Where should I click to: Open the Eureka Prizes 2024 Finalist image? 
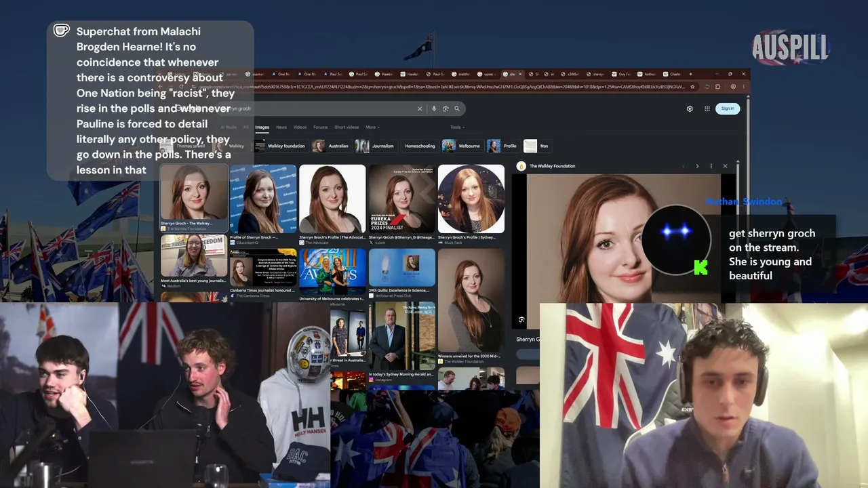[402, 199]
